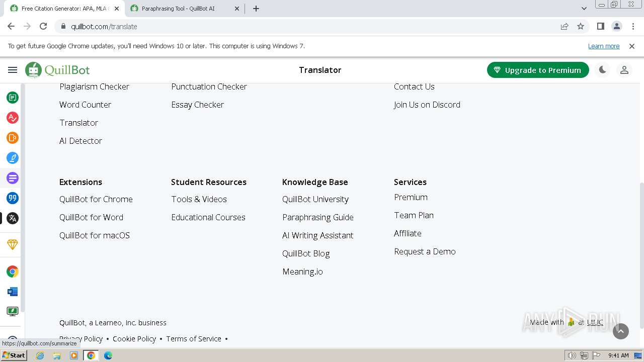
Task: Open Paraphrasing Guide link
Action: pos(318,217)
